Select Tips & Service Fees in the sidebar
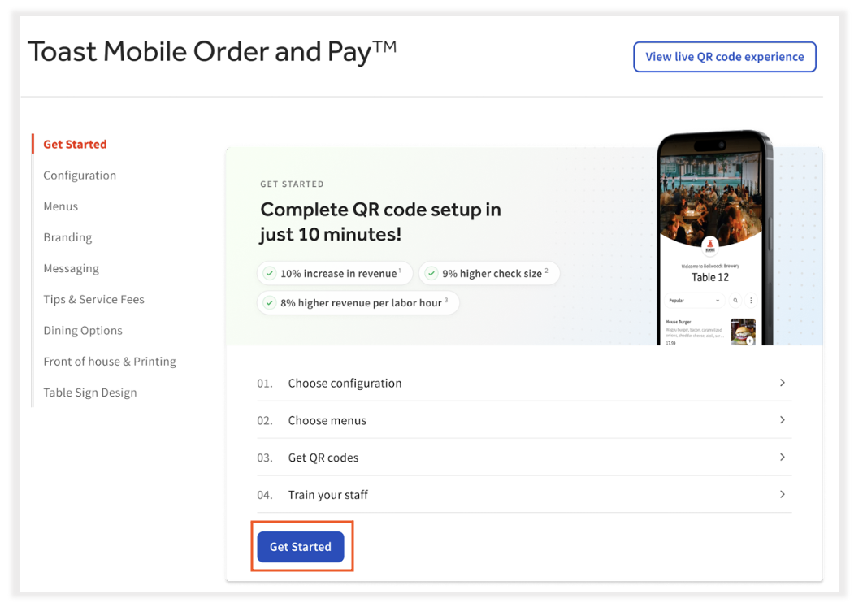The height and width of the screenshot is (616, 863). point(93,299)
